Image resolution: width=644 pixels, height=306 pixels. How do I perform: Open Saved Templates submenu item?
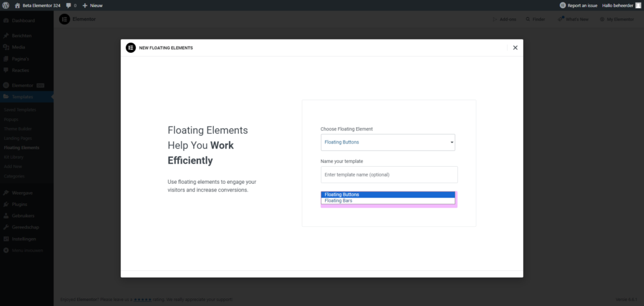(20, 110)
